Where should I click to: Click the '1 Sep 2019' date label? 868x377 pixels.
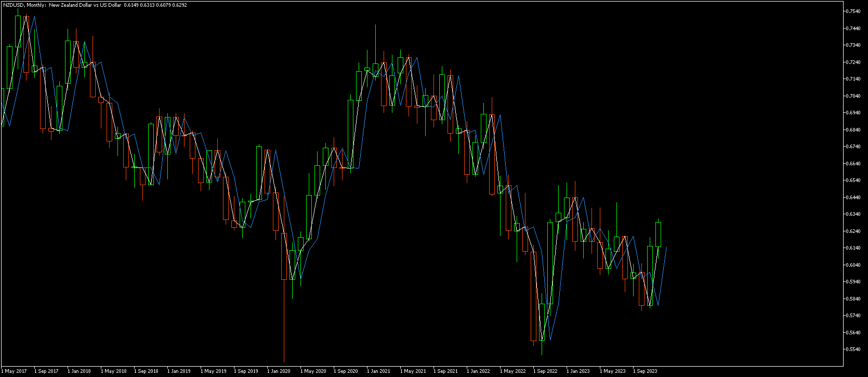pos(246,371)
